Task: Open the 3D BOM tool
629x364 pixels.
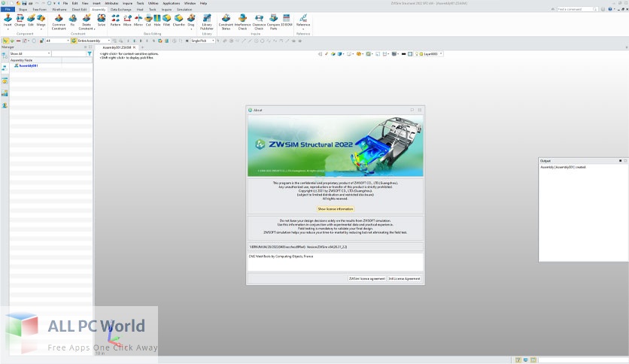Action: (x=287, y=20)
